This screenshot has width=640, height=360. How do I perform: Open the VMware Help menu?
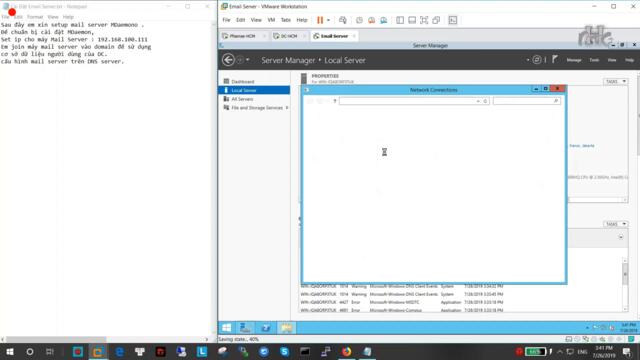pos(302,20)
